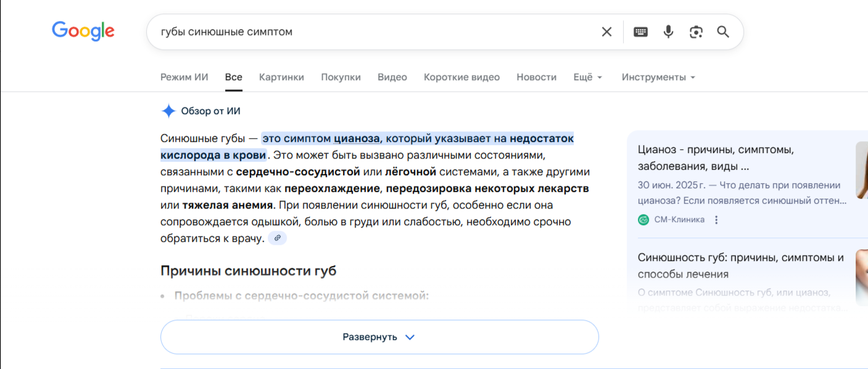Open the Ещё dropdown menu
The width and height of the screenshot is (868, 369).
(x=587, y=77)
